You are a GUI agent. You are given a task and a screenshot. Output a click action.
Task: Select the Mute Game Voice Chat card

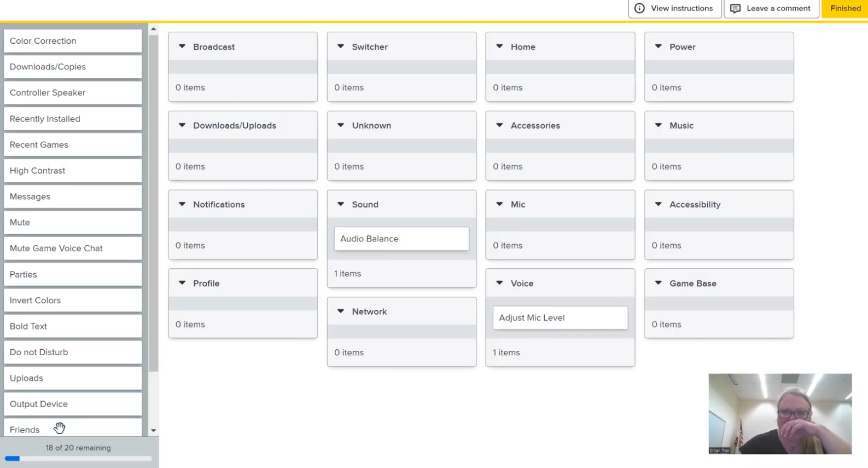coord(73,249)
